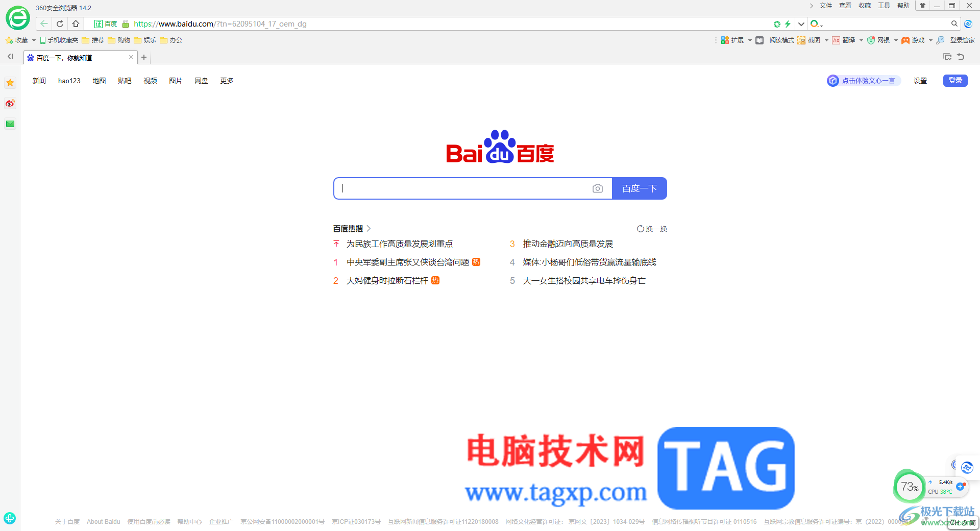Click the restore closed tab undo icon

tap(961, 57)
